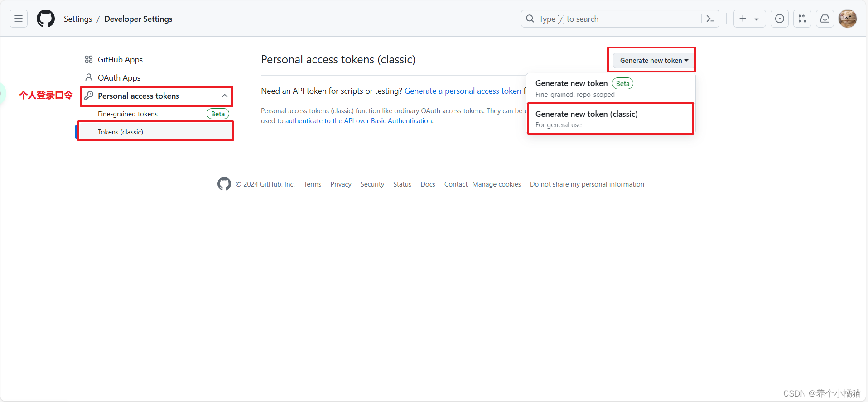The image size is (868, 402).
Task: Collapse the Personal access tokens chevron
Action: coord(224,96)
